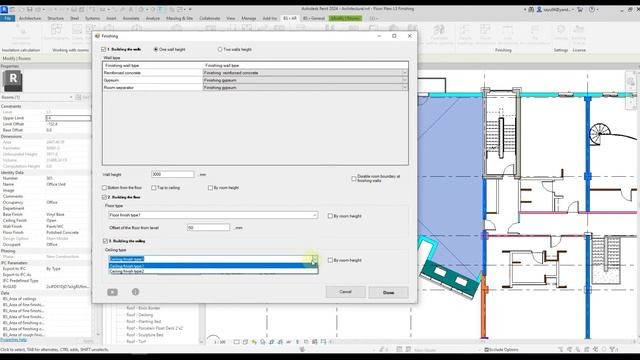Uncheck '3. Building the ceiling' checkbox

[x=105, y=241]
